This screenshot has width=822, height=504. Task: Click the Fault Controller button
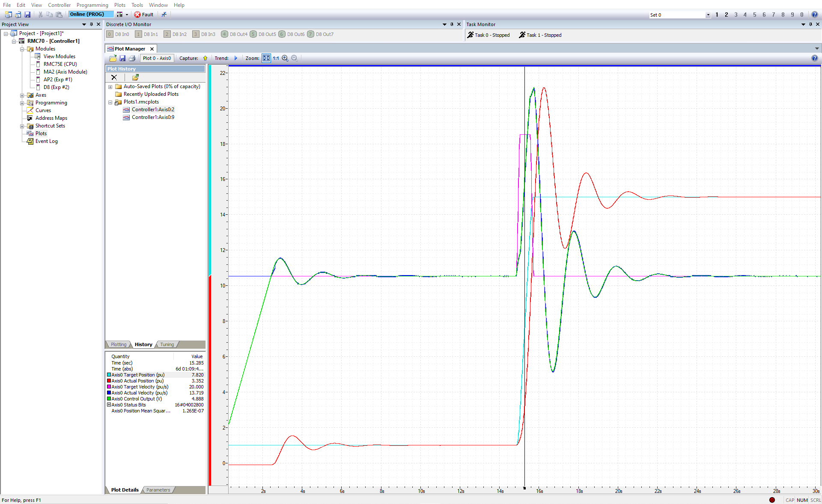coord(144,15)
